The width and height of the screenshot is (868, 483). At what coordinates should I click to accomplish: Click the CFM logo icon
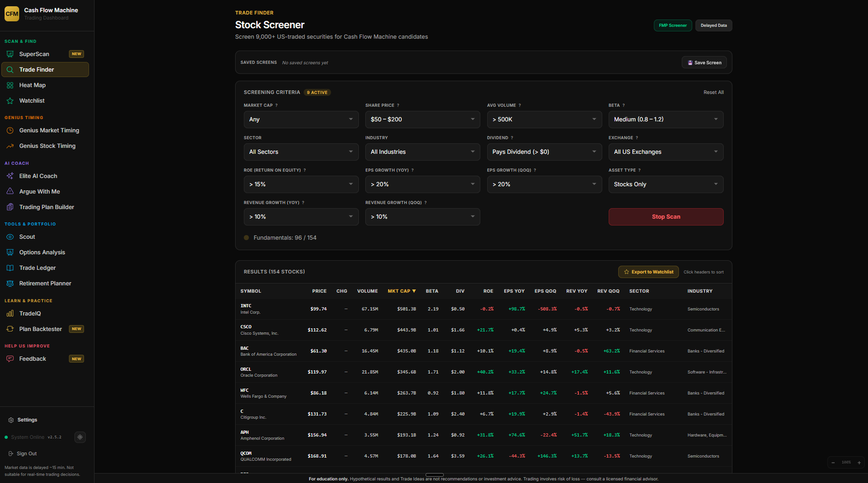[x=12, y=14]
